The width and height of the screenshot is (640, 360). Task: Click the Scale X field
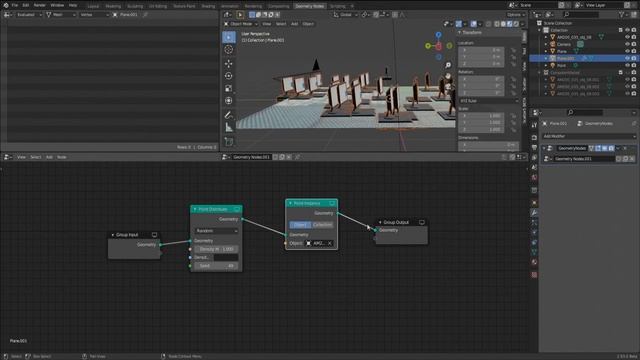pyautogui.click(x=481, y=116)
